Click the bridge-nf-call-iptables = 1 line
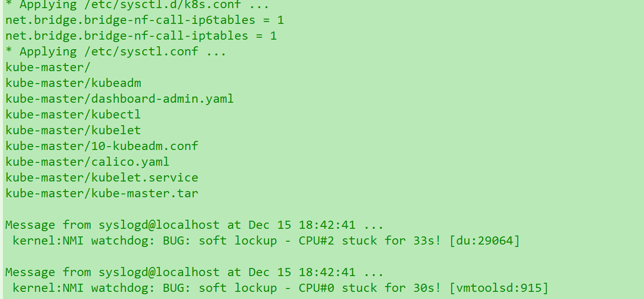The height and width of the screenshot is (299, 644). pos(141,36)
